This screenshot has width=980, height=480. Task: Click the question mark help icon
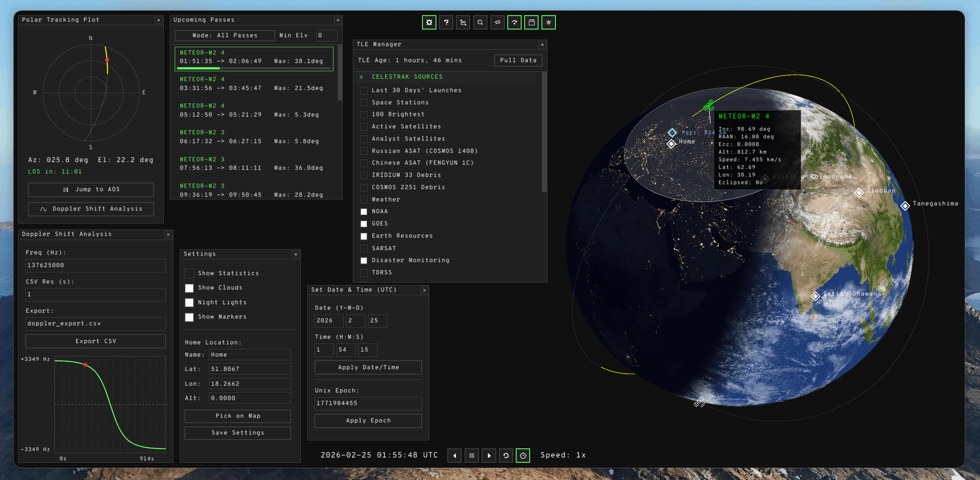[x=446, y=23]
